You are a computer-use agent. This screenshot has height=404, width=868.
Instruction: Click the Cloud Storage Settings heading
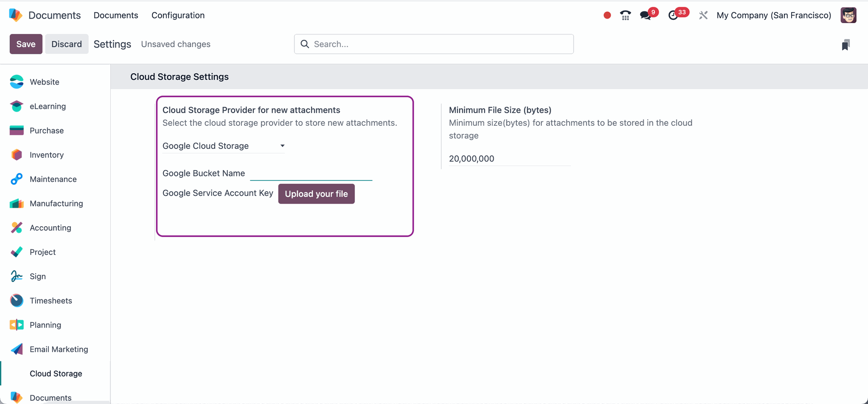coord(179,77)
